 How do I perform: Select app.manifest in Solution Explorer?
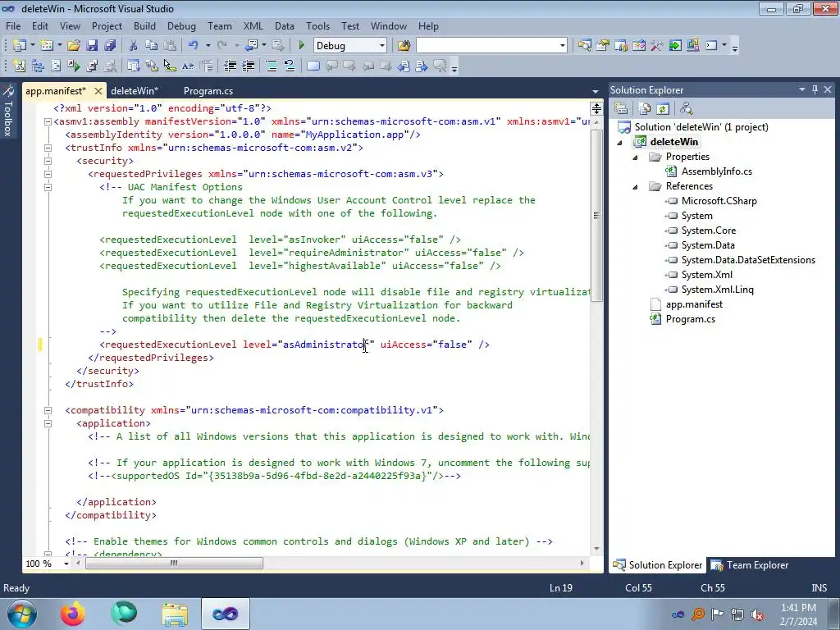(x=694, y=304)
